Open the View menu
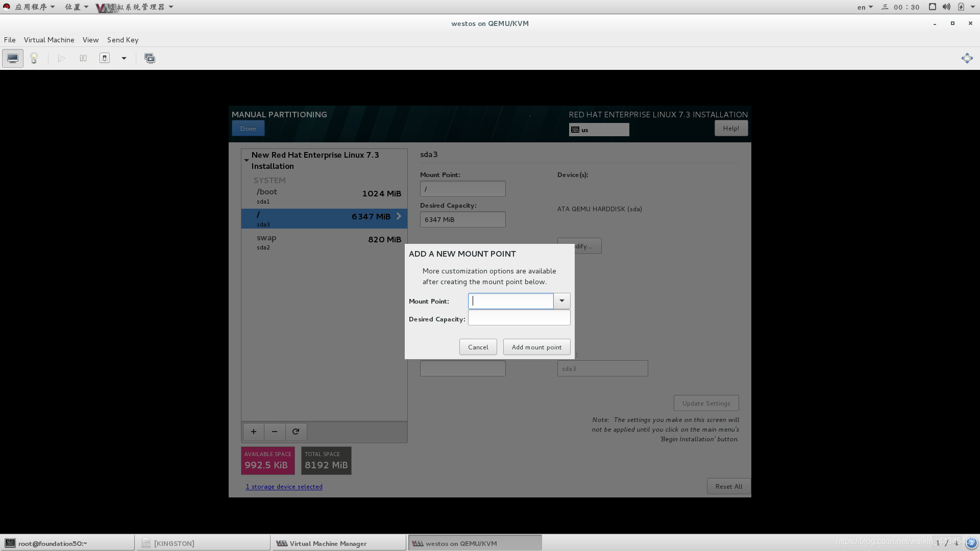 pyautogui.click(x=90, y=40)
